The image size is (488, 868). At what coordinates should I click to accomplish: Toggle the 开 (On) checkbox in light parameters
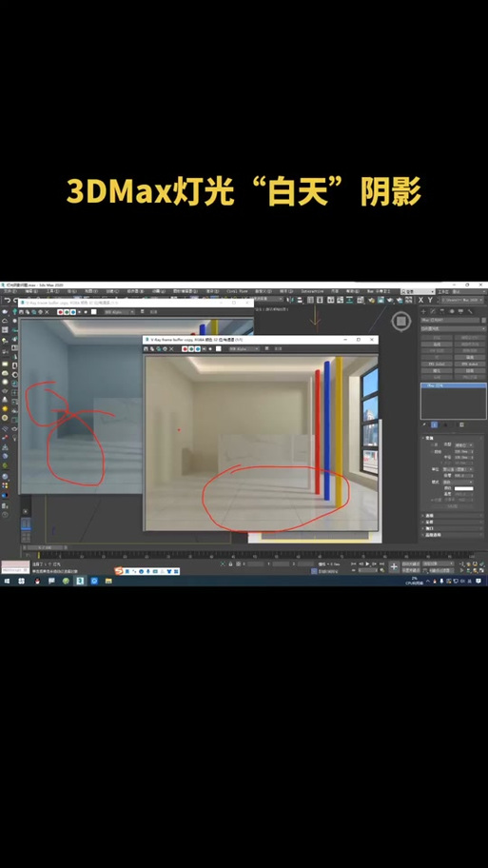coord(432,445)
